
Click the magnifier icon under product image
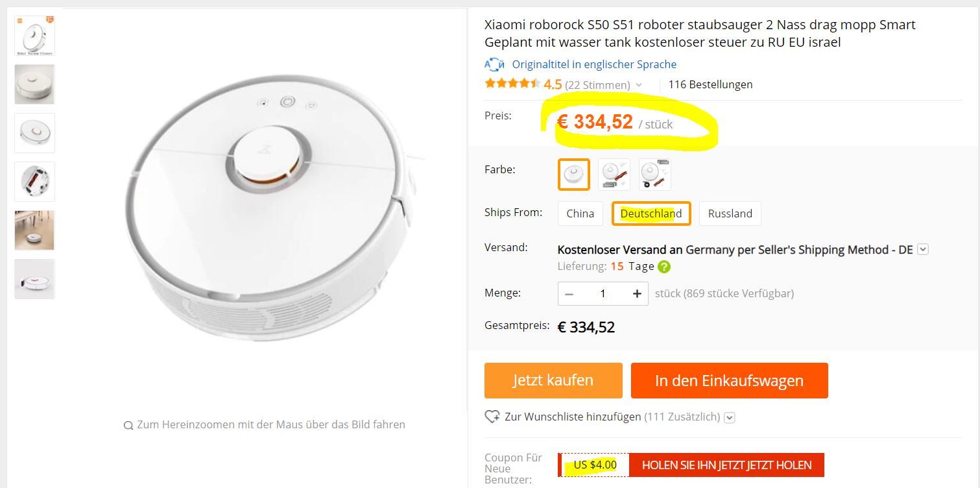click(x=128, y=425)
